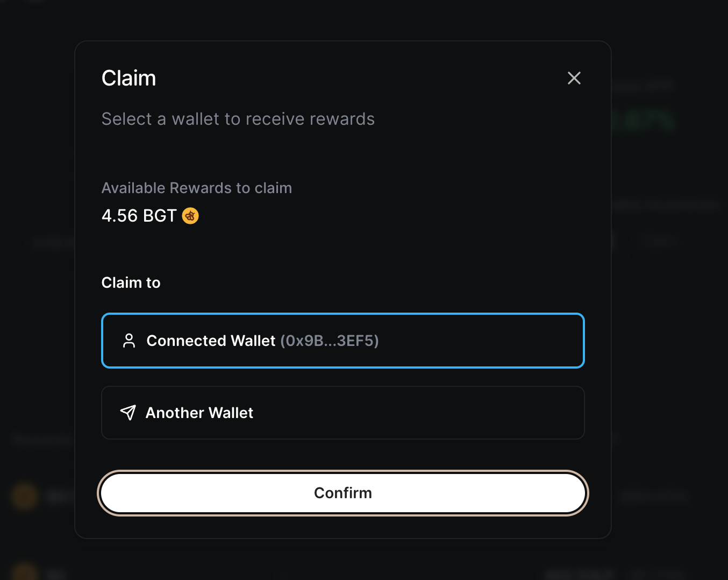Click the blurred orange token icon behind the dialog
This screenshot has width=728, height=580.
(x=24, y=496)
